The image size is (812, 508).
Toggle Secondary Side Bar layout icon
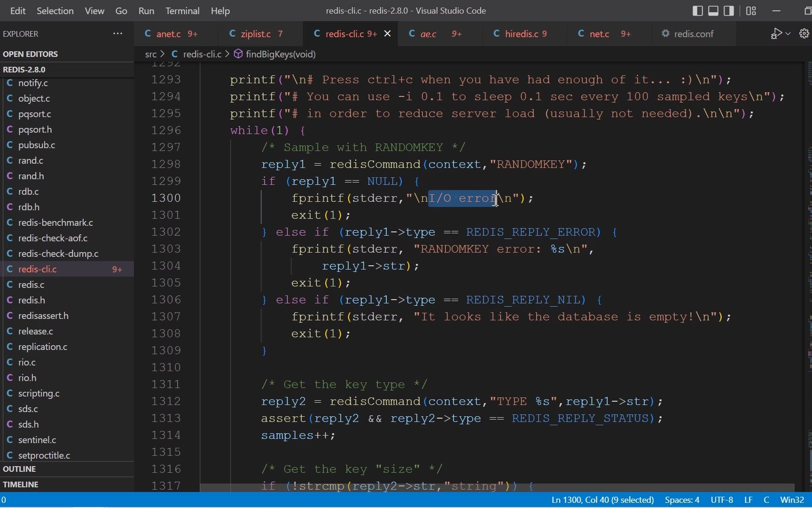[x=729, y=11]
